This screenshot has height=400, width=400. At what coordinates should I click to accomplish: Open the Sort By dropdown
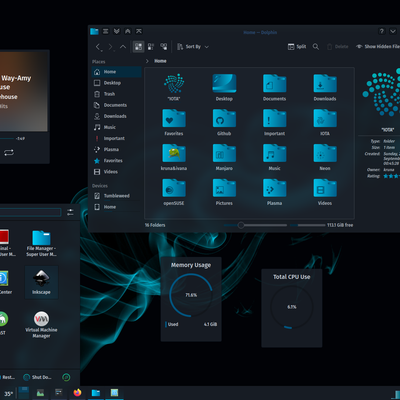[193, 47]
